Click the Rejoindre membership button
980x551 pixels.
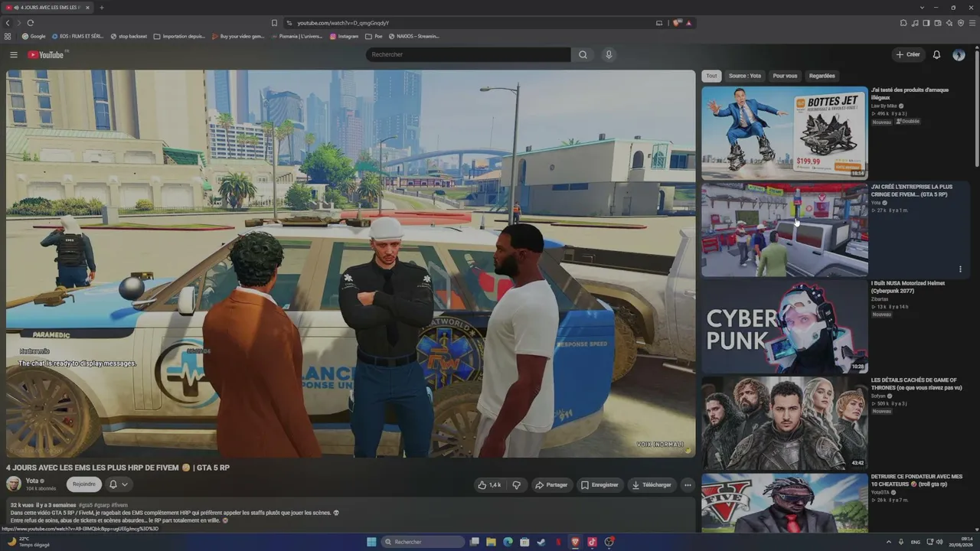(x=84, y=484)
